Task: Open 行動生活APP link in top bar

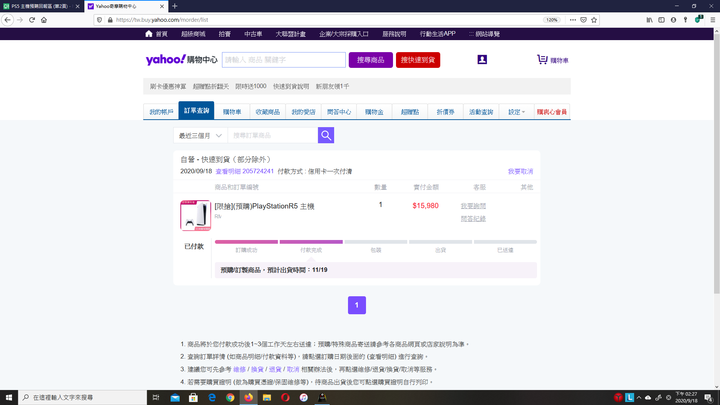Action: [437, 34]
